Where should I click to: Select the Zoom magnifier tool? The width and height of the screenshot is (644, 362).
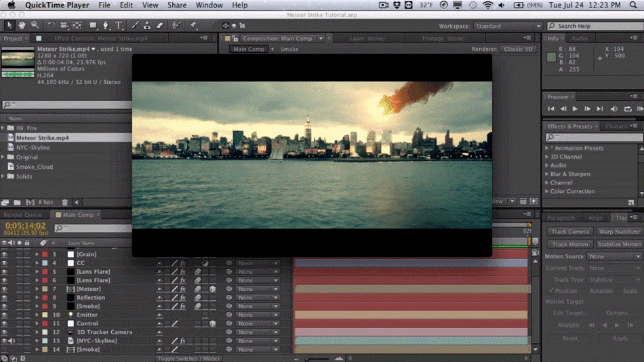click(35, 26)
